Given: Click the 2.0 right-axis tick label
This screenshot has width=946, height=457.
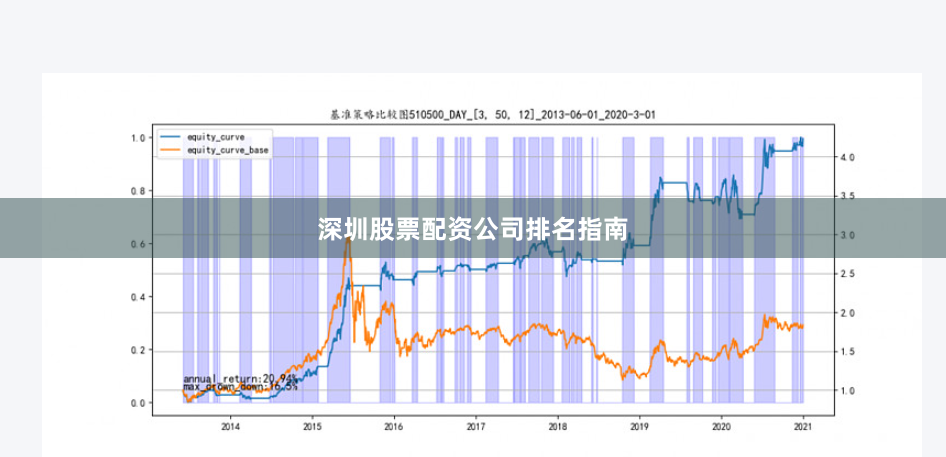Looking at the screenshot, I should click(846, 313).
